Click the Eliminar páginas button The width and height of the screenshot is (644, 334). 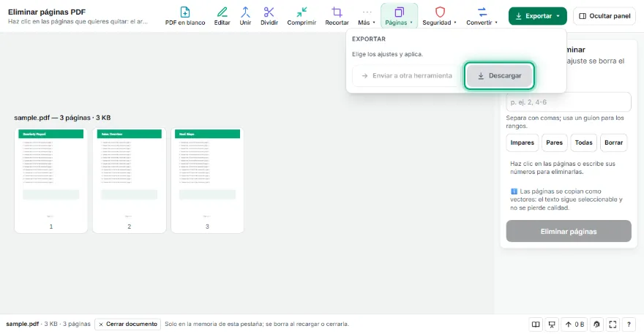pos(569,231)
